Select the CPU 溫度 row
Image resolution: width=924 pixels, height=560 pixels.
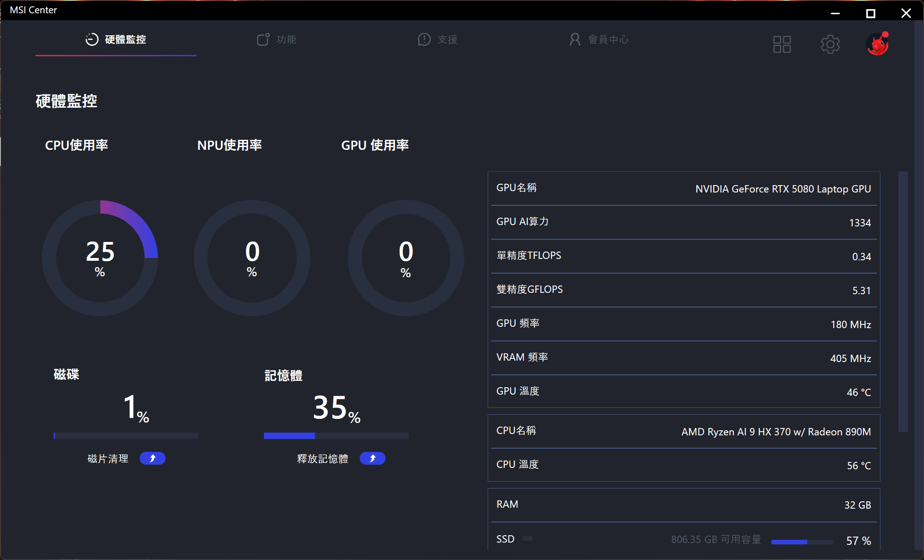(x=684, y=465)
